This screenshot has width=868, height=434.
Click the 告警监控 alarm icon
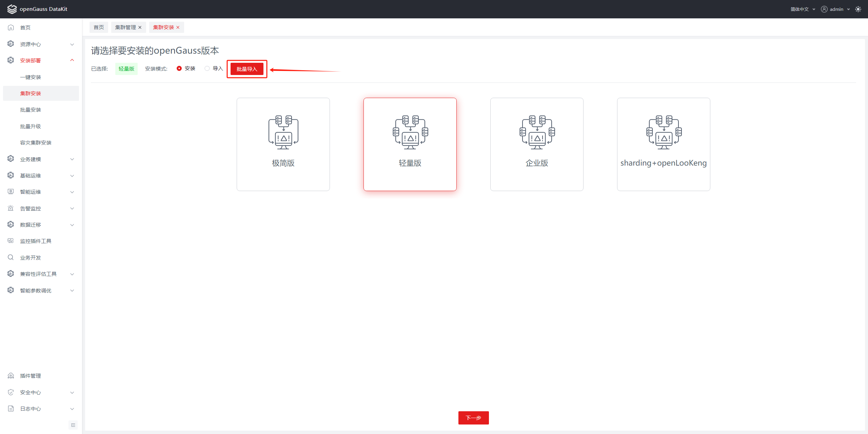point(11,208)
